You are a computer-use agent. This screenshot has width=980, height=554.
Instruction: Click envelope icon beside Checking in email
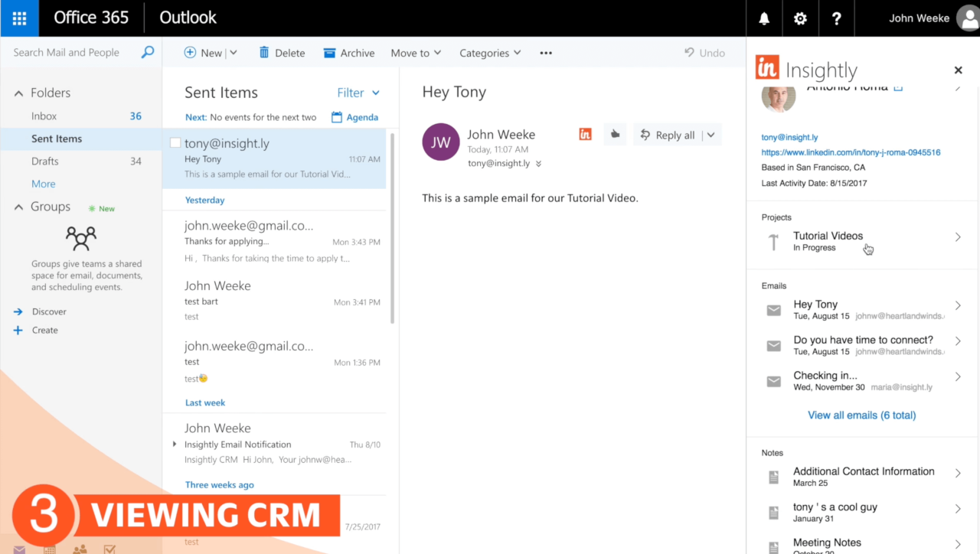click(774, 381)
